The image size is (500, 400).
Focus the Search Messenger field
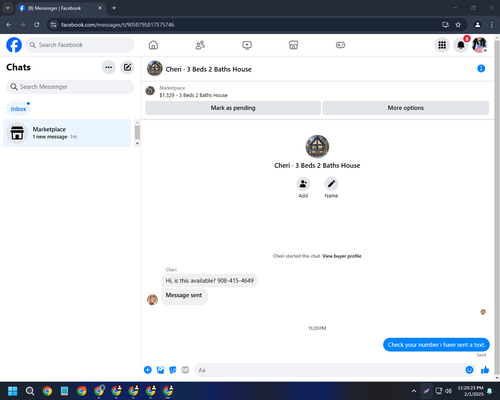[x=70, y=87]
